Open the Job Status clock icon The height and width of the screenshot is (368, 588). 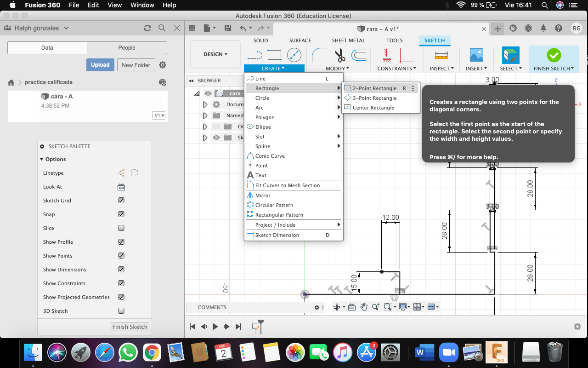click(x=528, y=28)
